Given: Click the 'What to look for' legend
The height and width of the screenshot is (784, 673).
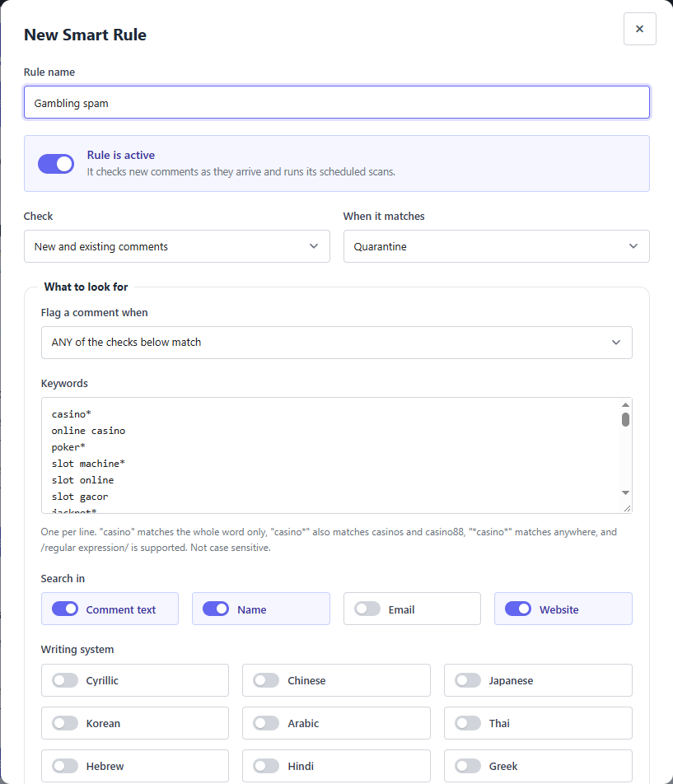Looking at the screenshot, I should click(86, 287).
